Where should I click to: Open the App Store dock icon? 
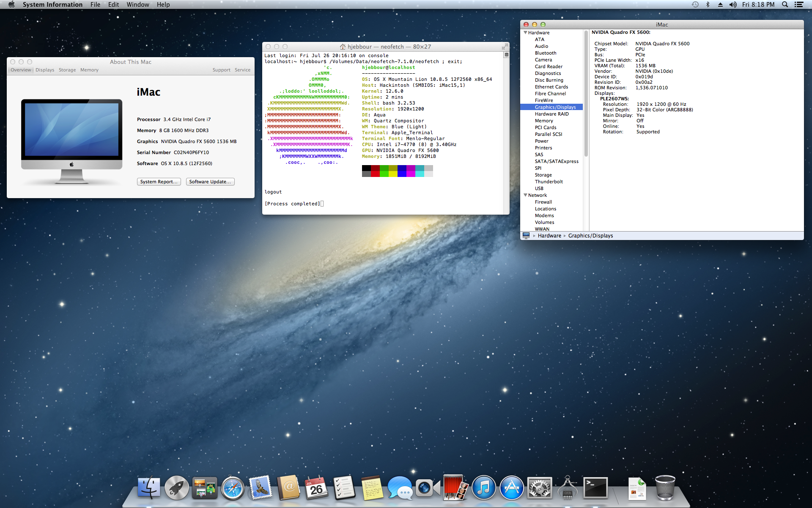[512, 488]
